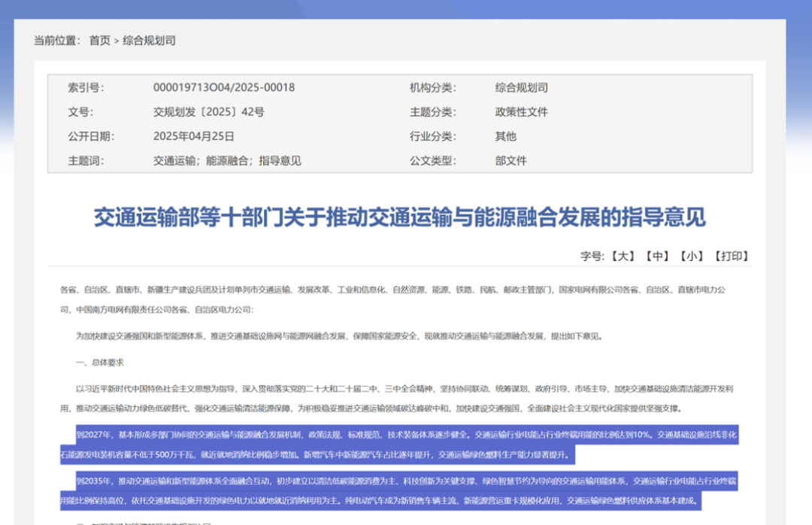The height and width of the screenshot is (525, 812).
Task: Click the industry category value 其他
Action: pos(505,136)
